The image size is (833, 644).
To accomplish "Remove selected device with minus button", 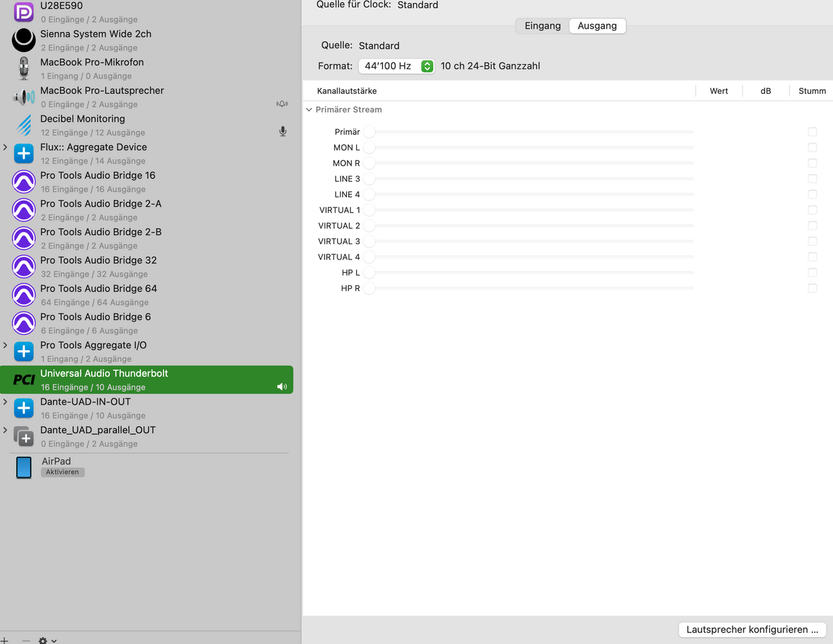I will tap(25, 641).
